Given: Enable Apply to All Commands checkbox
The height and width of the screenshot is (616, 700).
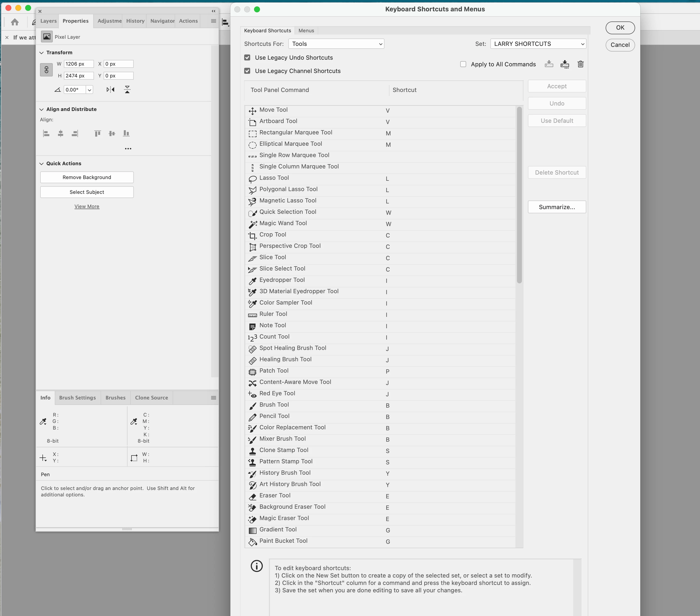Looking at the screenshot, I should click(463, 64).
